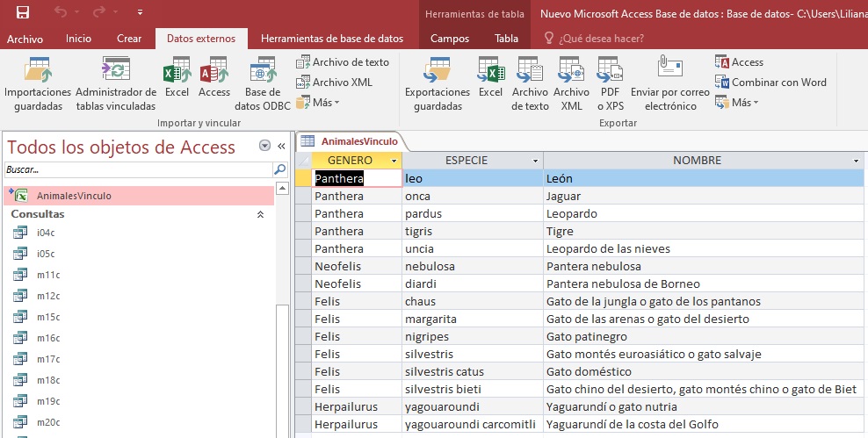Export the table to Excel
Viewport: 868px width, 438px height.
pos(490,77)
